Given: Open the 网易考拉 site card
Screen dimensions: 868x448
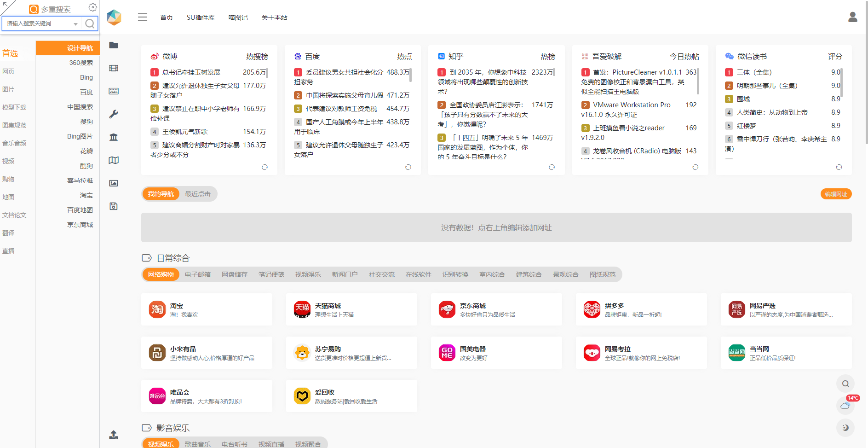Looking at the screenshot, I should pos(641,353).
